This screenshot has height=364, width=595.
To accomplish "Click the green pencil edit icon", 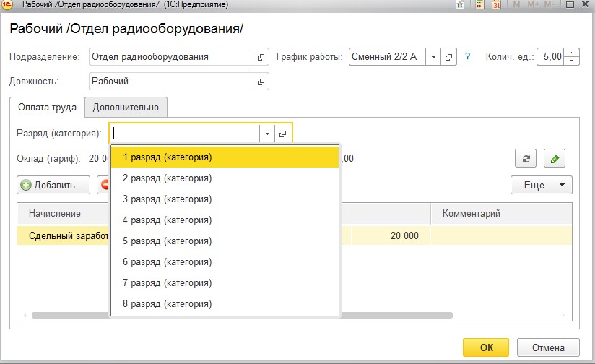I will [555, 159].
